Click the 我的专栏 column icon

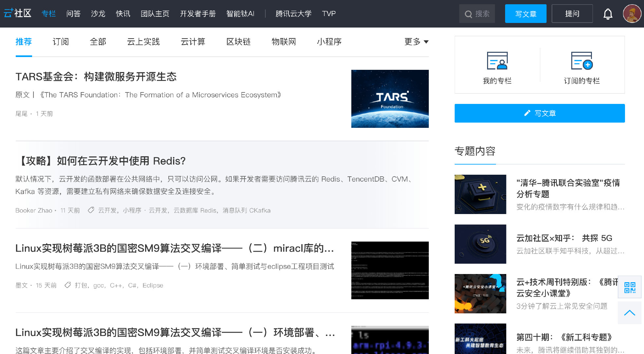497,61
